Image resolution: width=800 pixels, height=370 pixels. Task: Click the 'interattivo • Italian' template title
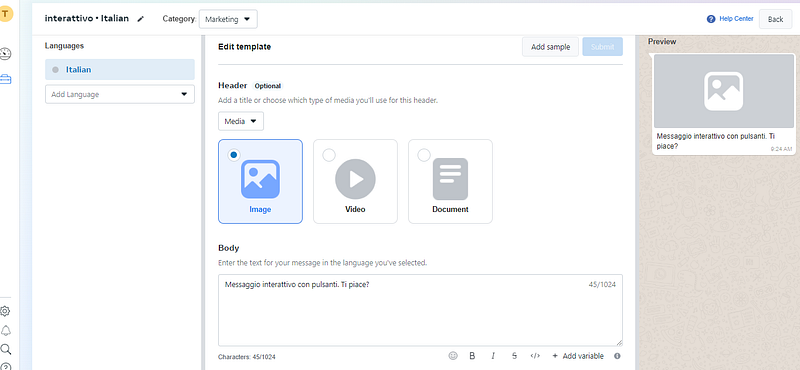click(x=87, y=18)
